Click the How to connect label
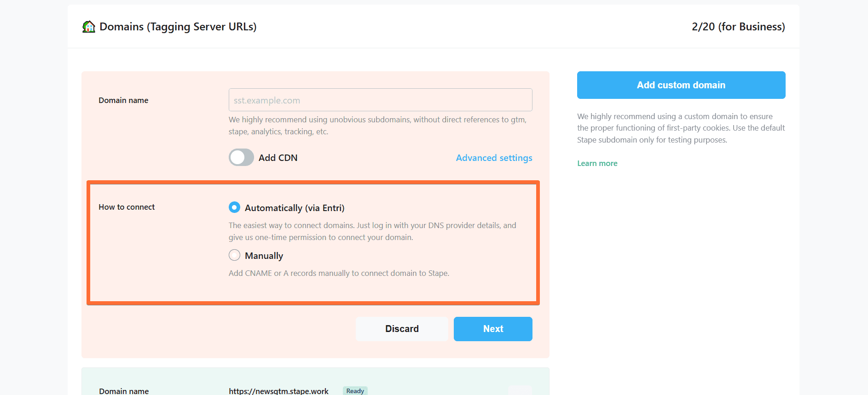Viewport: 868px width, 395px height. pos(127,207)
